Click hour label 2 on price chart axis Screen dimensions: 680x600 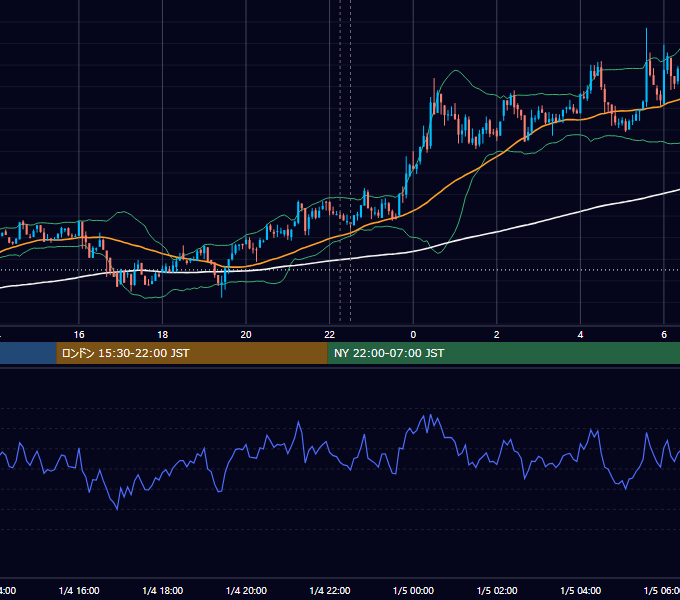click(497, 335)
